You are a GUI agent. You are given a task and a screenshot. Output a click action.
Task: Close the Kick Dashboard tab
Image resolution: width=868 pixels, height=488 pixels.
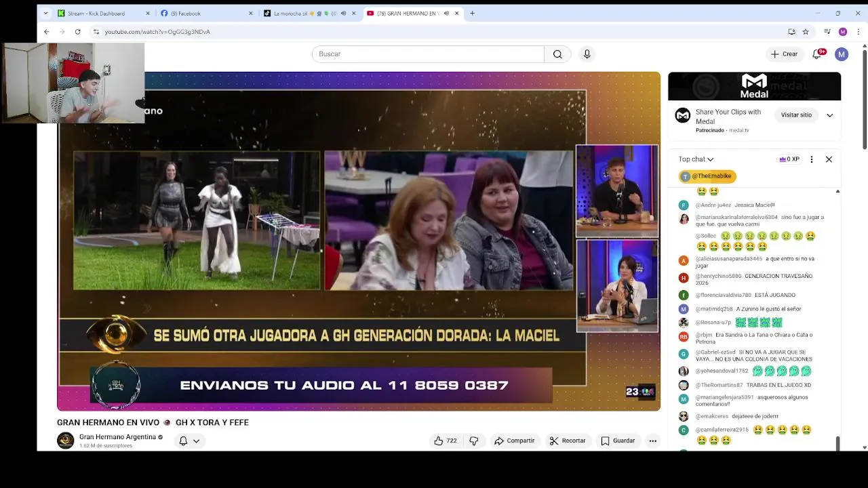pos(148,14)
